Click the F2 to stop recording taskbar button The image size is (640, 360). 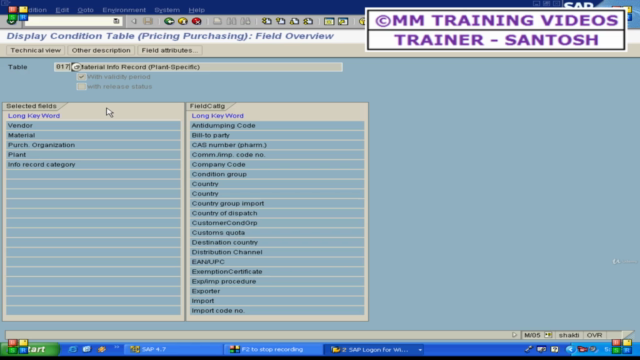click(273, 349)
